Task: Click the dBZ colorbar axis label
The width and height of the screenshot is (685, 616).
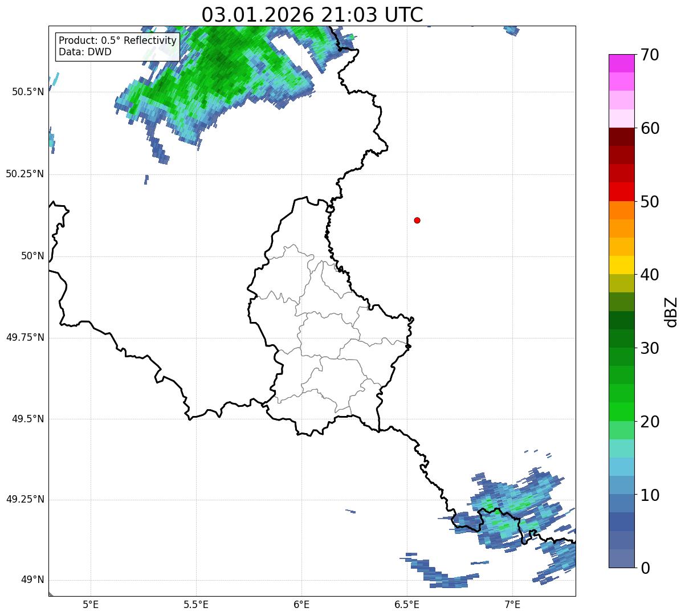Action: pyautogui.click(x=672, y=311)
